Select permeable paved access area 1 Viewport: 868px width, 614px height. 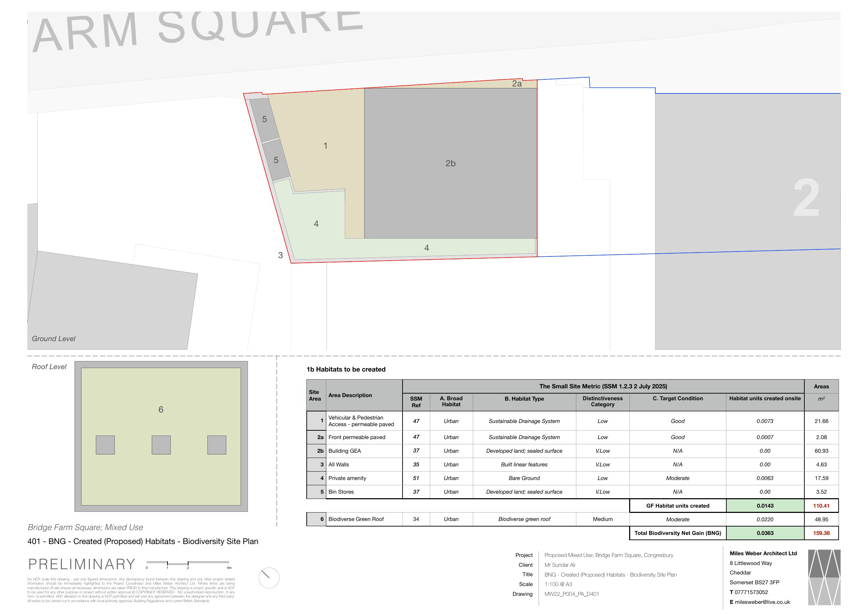[326, 146]
